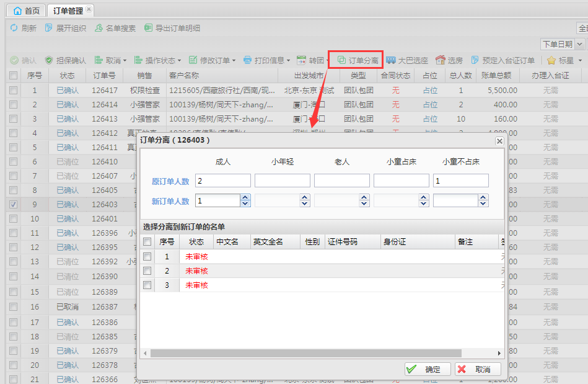Click the 展开组织 toolbar button
The image size is (588, 384).
(65, 28)
